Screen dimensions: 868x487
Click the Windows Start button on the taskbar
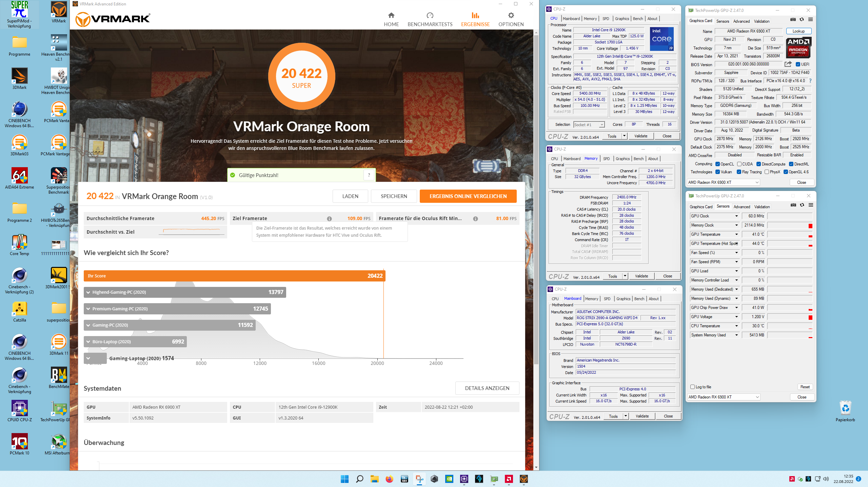point(344,479)
